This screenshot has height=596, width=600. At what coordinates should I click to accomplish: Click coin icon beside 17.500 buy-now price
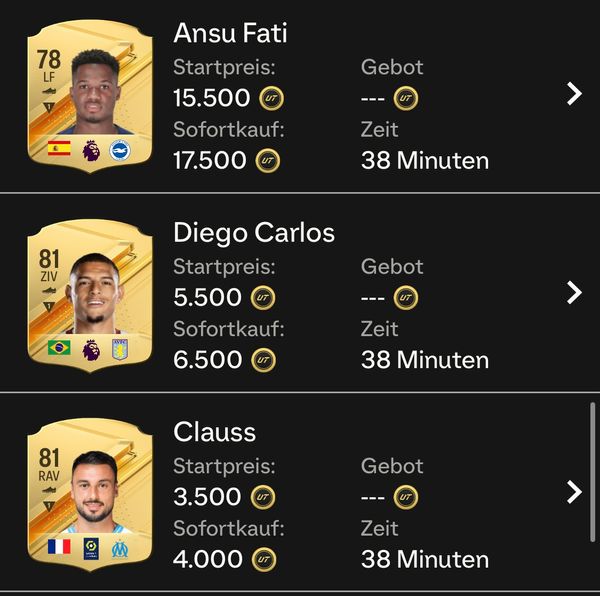267,160
